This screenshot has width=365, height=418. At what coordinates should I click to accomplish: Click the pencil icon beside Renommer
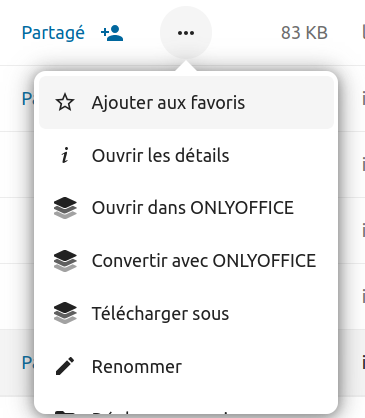[x=65, y=366]
